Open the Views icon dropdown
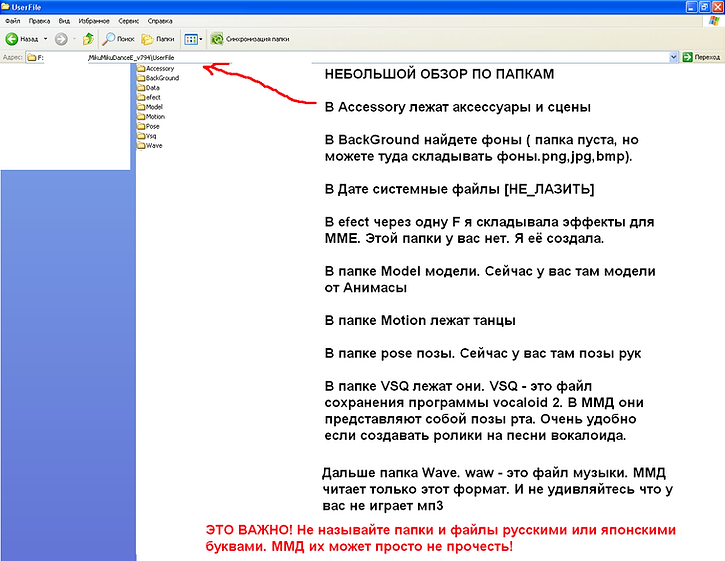Screen dimensions: 725x561 pos(193,39)
